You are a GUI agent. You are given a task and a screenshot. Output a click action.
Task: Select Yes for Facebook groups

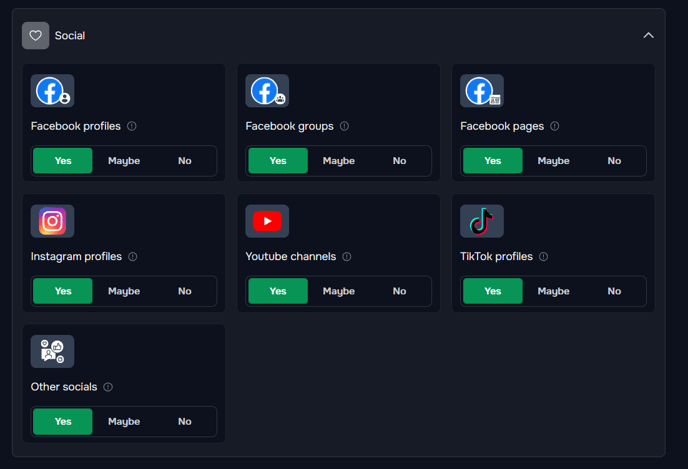(x=278, y=161)
